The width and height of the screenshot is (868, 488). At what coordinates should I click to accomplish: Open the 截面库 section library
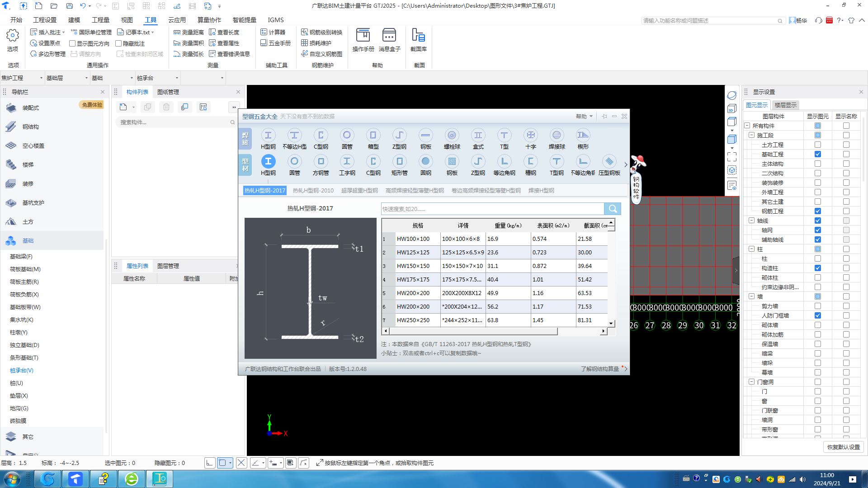click(x=419, y=40)
